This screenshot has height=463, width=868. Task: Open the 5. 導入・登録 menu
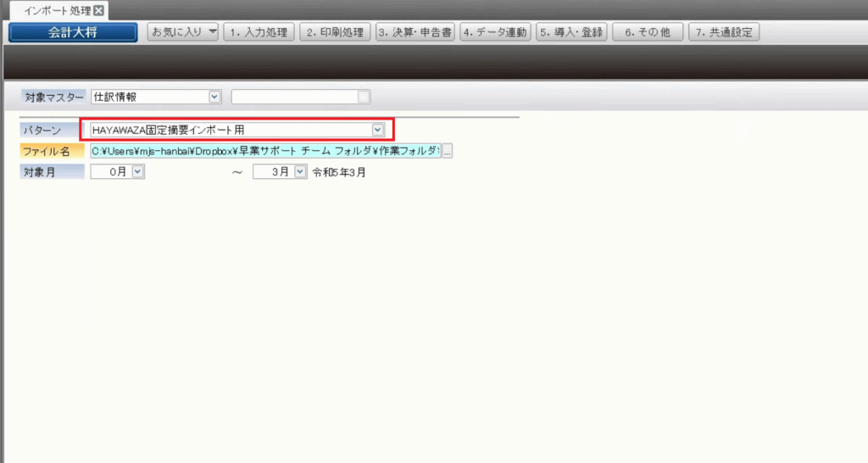tap(571, 32)
